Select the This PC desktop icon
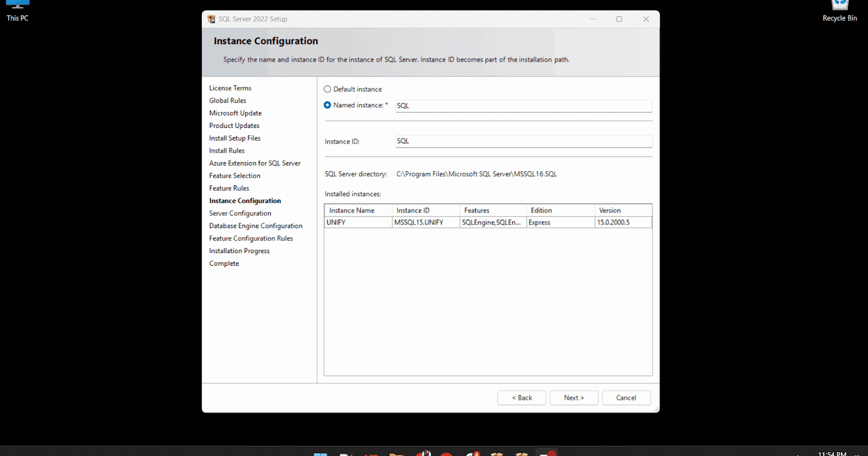 click(x=17, y=10)
